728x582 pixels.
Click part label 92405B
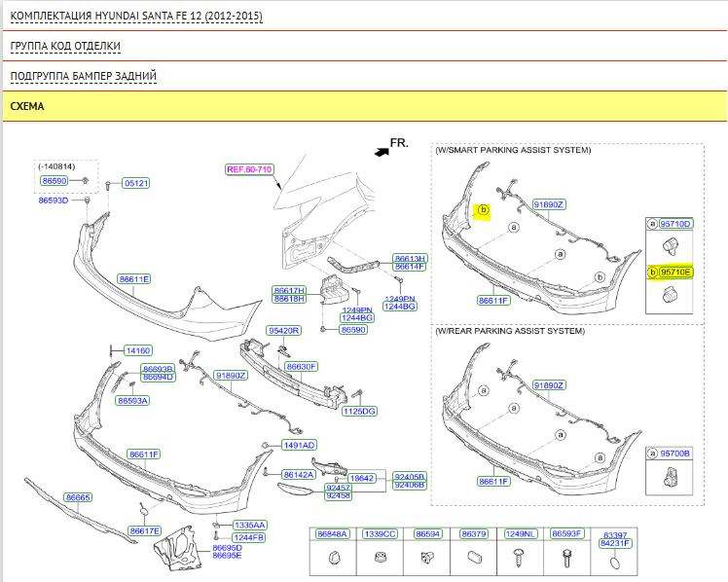coord(409,477)
